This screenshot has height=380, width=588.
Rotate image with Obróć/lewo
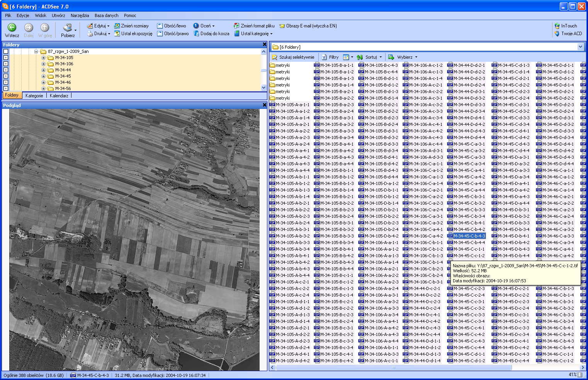click(172, 26)
